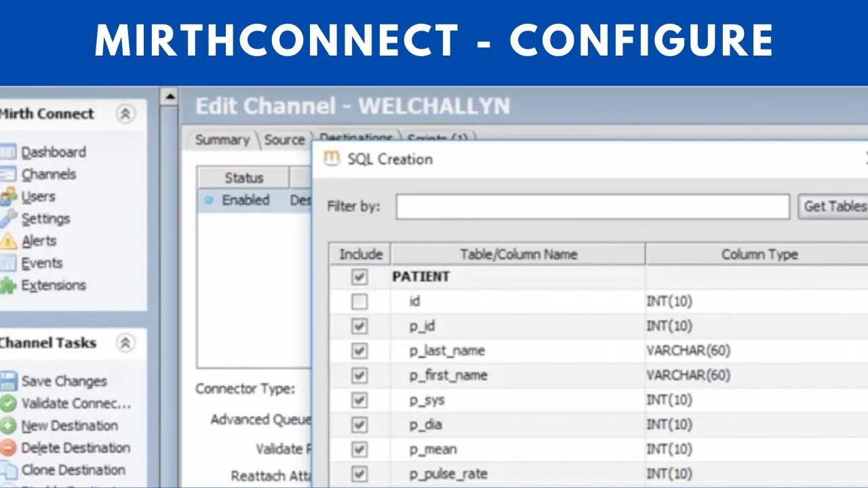Click the Status column header in destinations

tap(243, 178)
